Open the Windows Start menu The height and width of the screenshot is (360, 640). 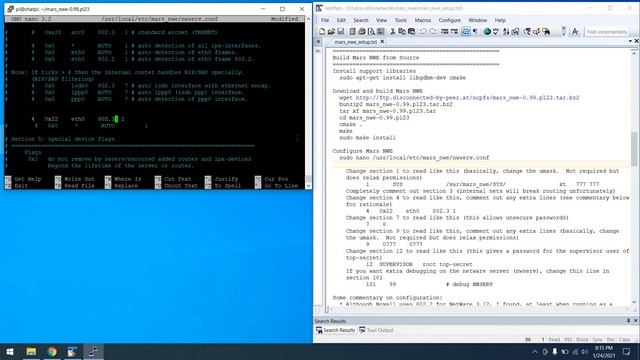10,351
